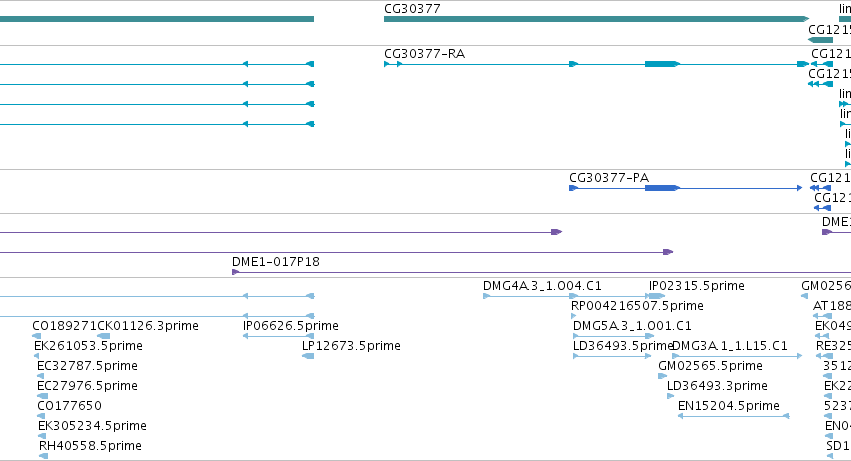The width and height of the screenshot is (851, 461).
Task: Click the CG30377-PA protein label
Action: point(609,178)
